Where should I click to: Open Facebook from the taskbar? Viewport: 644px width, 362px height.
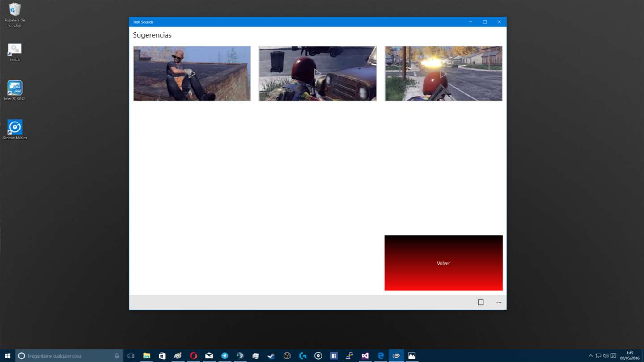[334, 356]
